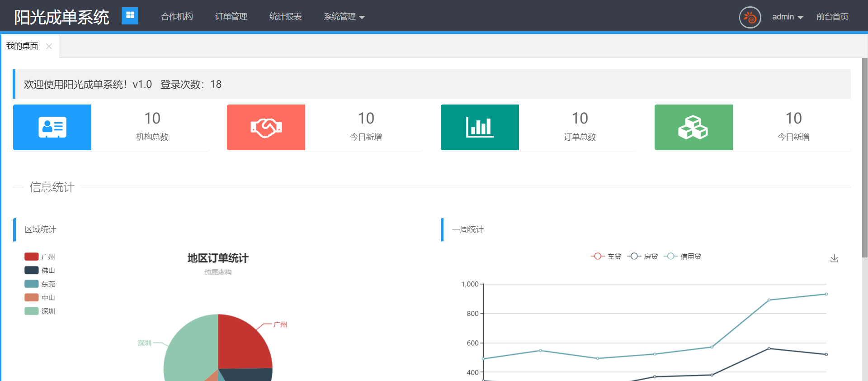Click the red handshake icon tile
Image resolution: width=868 pixels, height=381 pixels.
pyautogui.click(x=266, y=127)
